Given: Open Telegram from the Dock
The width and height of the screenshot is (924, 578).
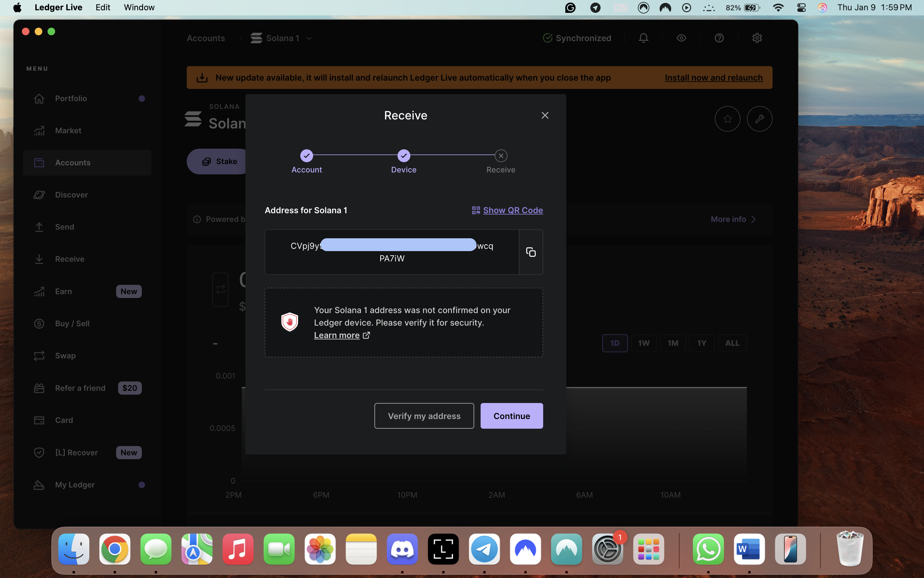Looking at the screenshot, I should (x=484, y=549).
